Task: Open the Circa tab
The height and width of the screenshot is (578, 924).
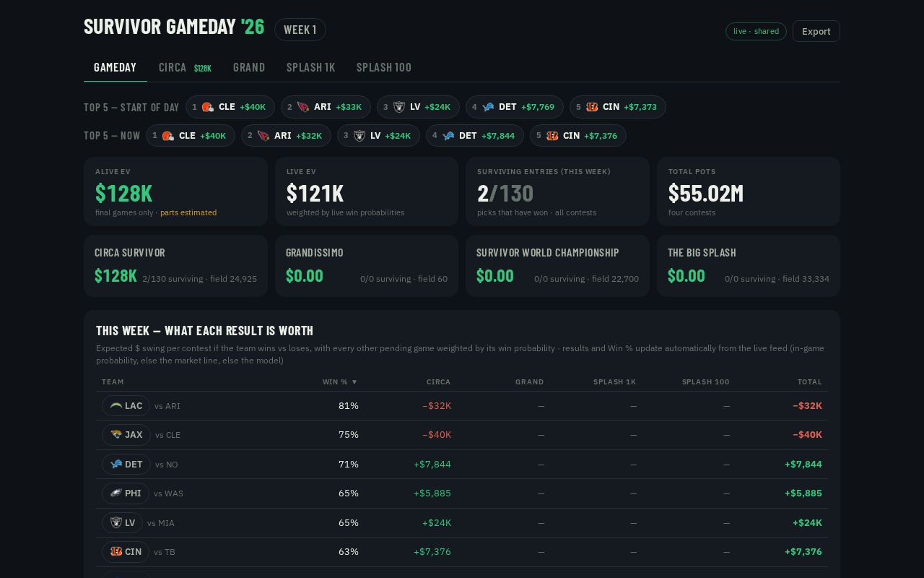Action: [185, 67]
